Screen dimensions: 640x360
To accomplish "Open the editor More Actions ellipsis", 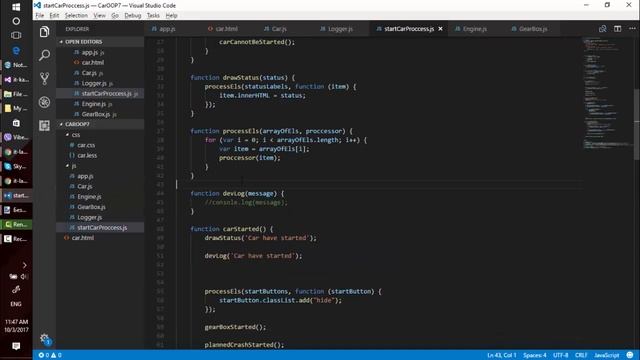I will (632, 29).
